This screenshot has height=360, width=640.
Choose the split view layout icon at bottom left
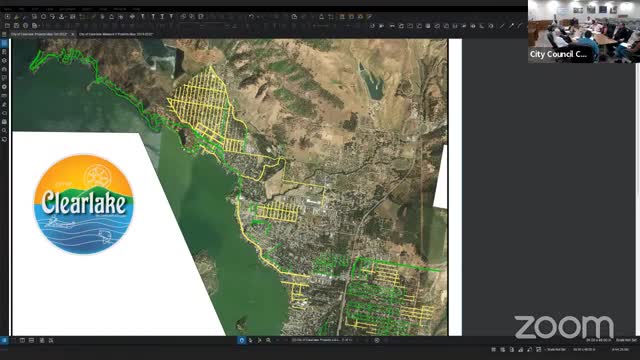tap(31, 340)
